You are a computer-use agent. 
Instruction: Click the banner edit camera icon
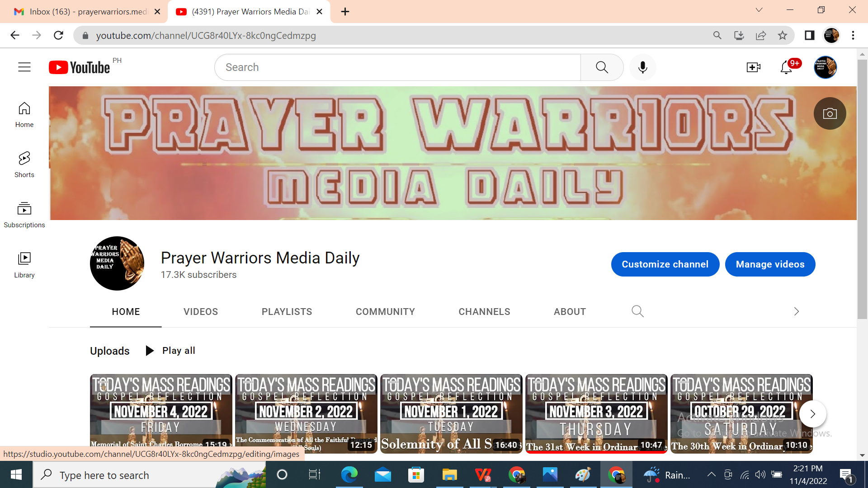coord(830,113)
